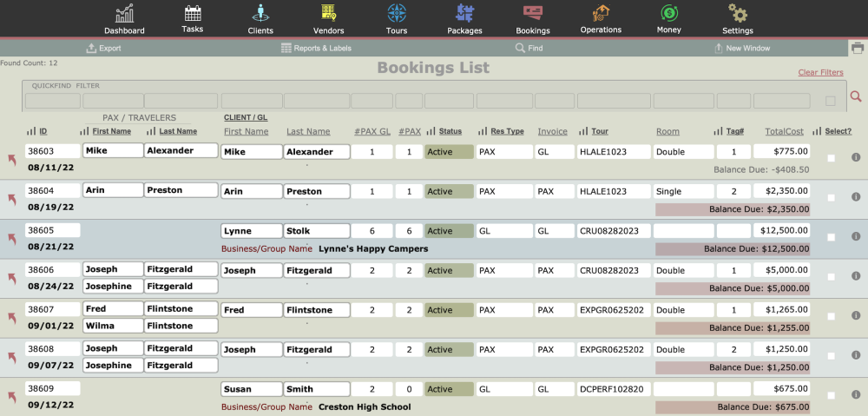
Task: Click the #PAX GL column header
Action: point(372,131)
